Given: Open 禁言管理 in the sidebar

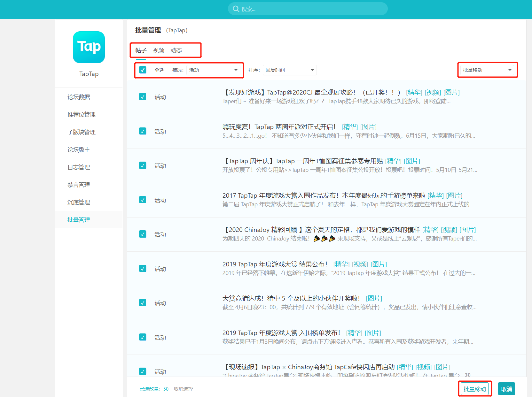Looking at the screenshot, I should click(x=79, y=185).
